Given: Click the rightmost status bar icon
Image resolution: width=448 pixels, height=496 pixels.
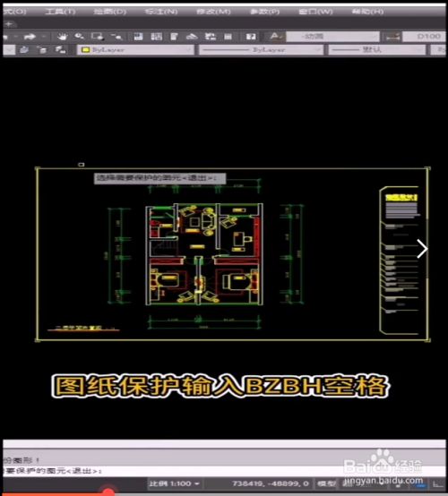Looking at the screenshot, I should (x=439, y=484).
